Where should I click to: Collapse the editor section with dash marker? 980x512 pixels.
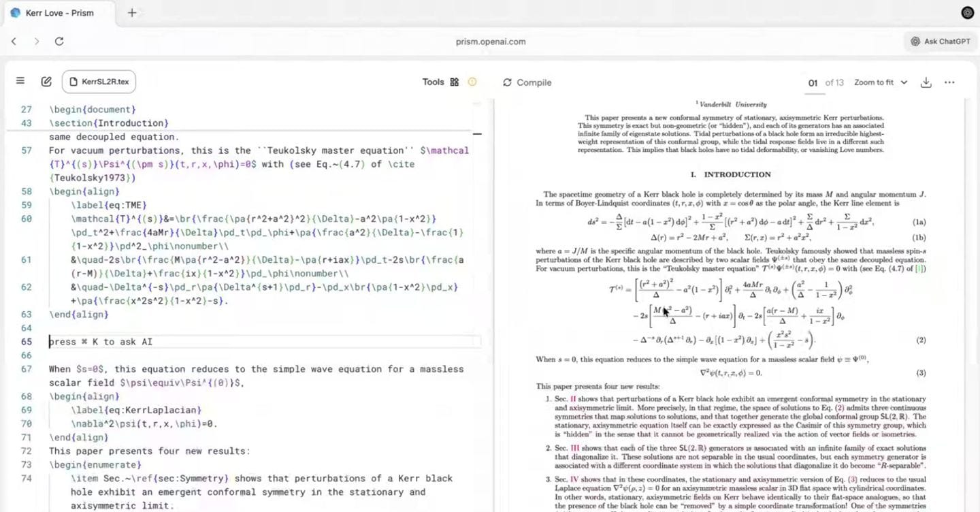click(477, 135)
